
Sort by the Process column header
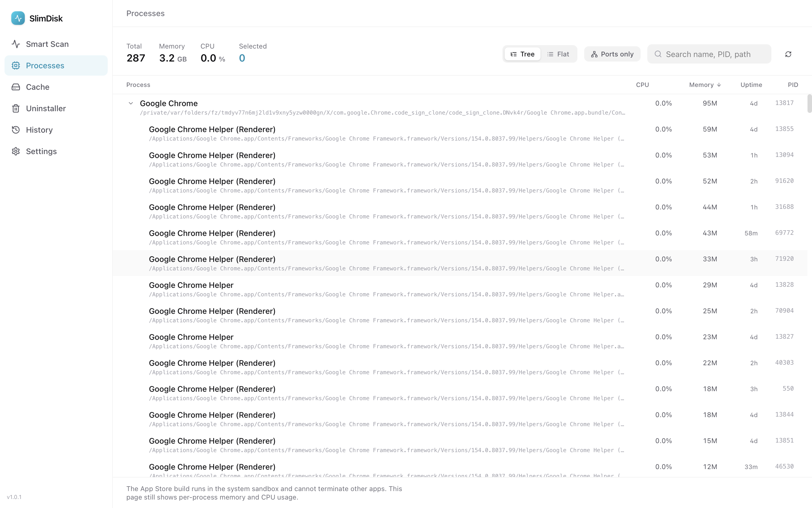click(138, 85)
